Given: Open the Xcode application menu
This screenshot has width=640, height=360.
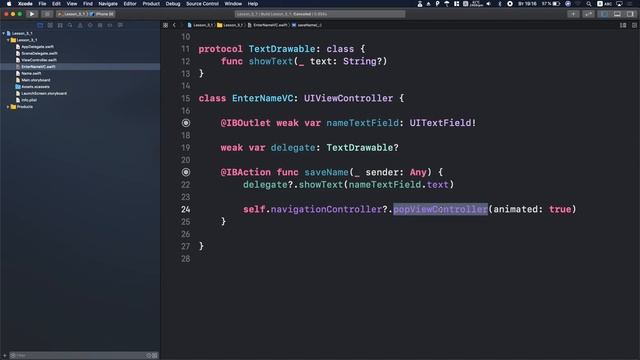Looking at the screenshot, I should [25, 4].
